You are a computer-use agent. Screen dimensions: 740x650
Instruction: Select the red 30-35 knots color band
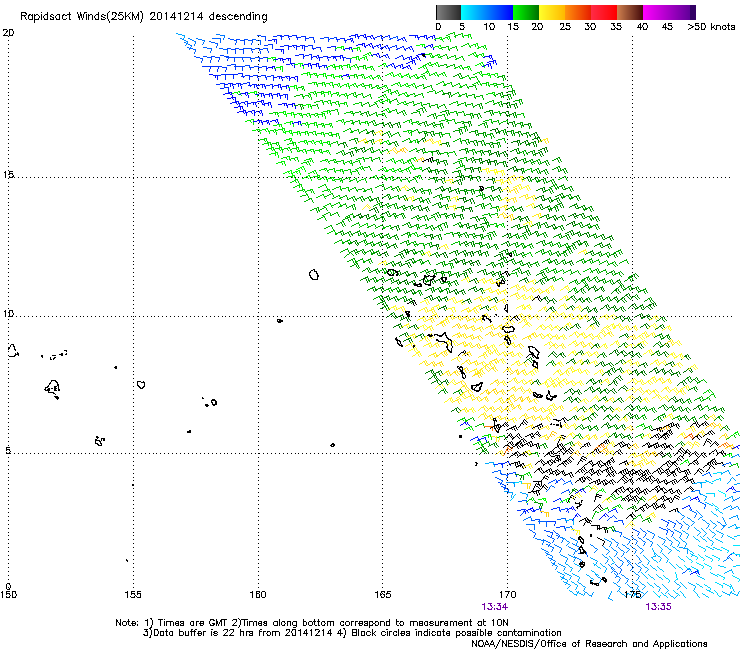click(604, 12)
